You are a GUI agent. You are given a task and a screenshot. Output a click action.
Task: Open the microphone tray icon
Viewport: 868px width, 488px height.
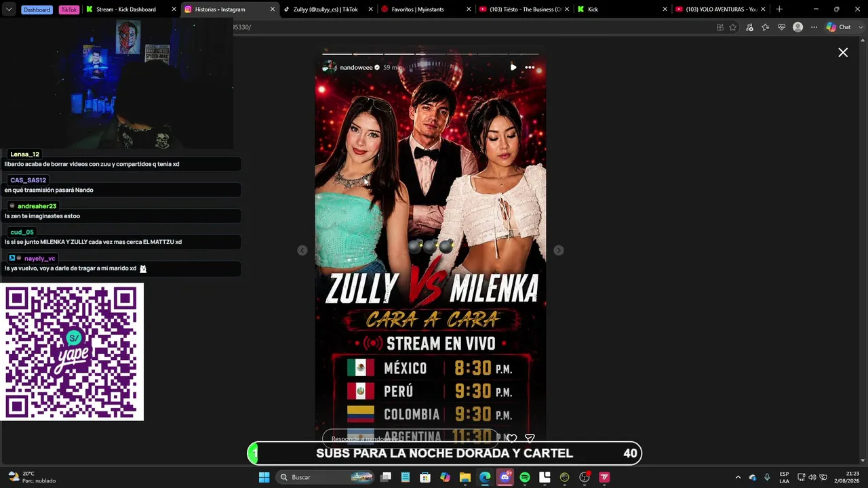767,477
